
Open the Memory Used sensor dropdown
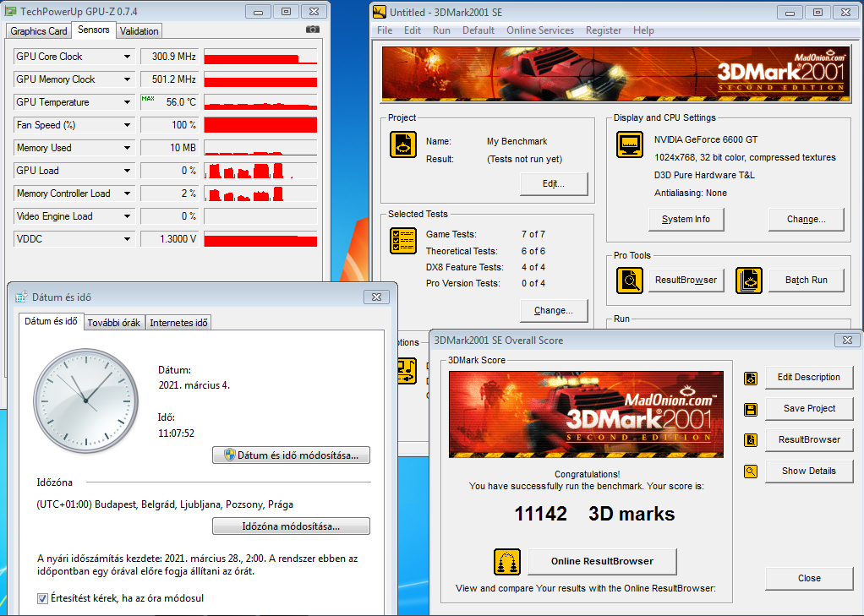[x=128, y=148]
